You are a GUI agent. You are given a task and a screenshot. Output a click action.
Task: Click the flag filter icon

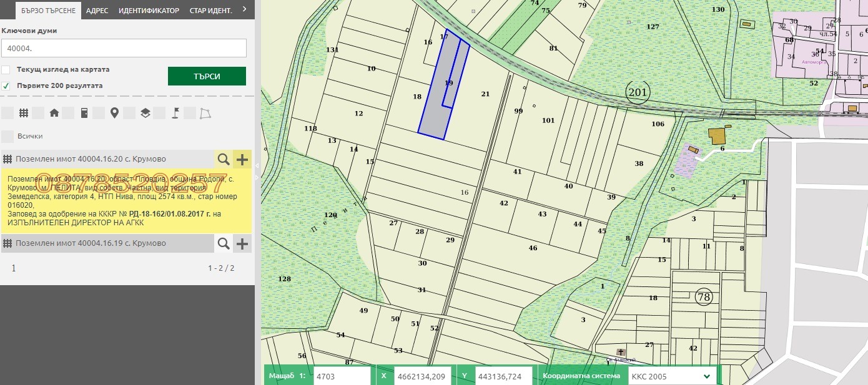coord(175,113)
